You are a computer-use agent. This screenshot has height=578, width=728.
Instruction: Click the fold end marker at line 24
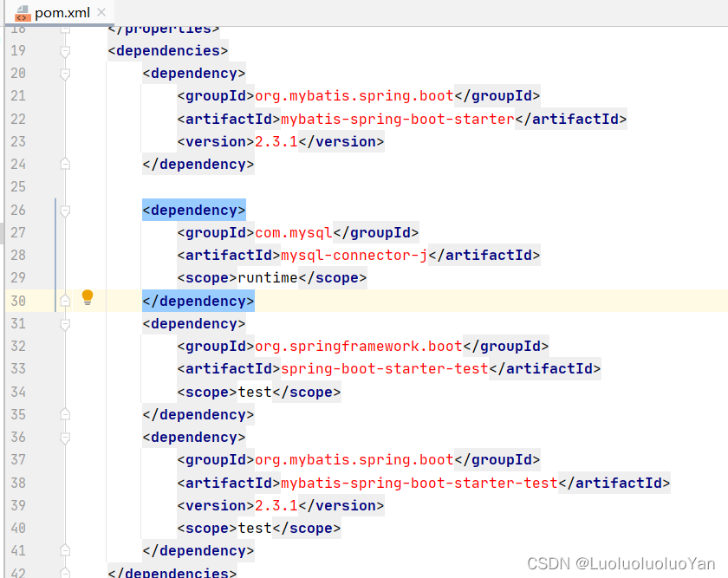point(64,164)
